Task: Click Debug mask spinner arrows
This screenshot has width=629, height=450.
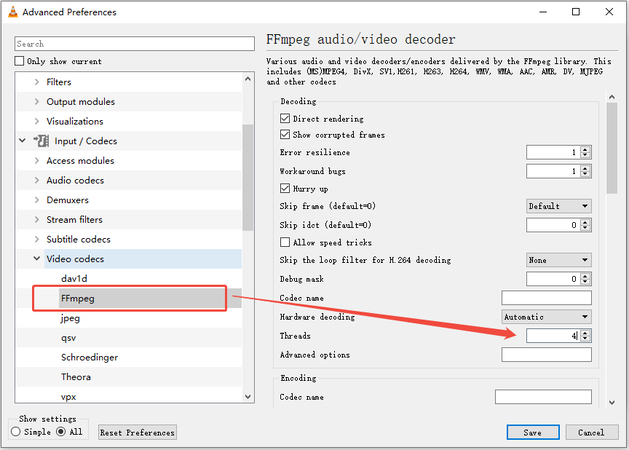Action: click(585, 279)
